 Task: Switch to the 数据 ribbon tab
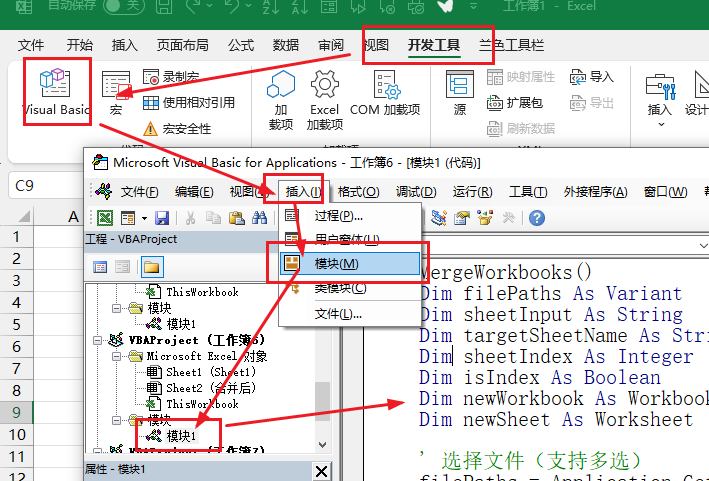[x=285, y=45]
